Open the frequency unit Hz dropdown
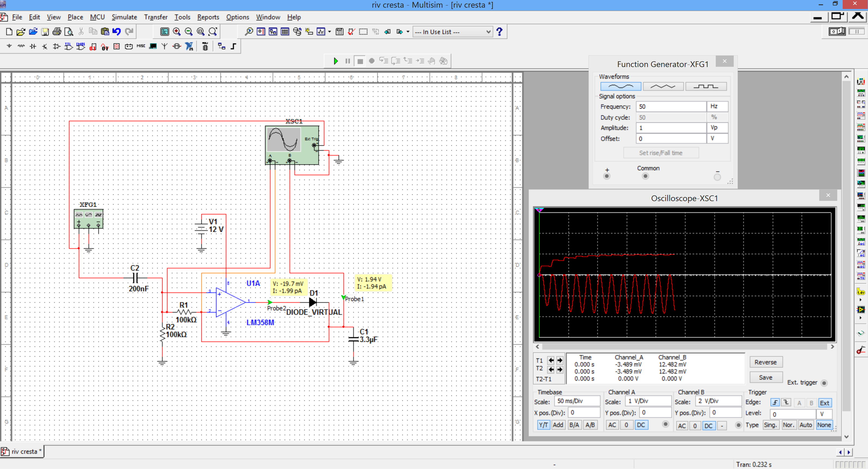 click(717, 107)
